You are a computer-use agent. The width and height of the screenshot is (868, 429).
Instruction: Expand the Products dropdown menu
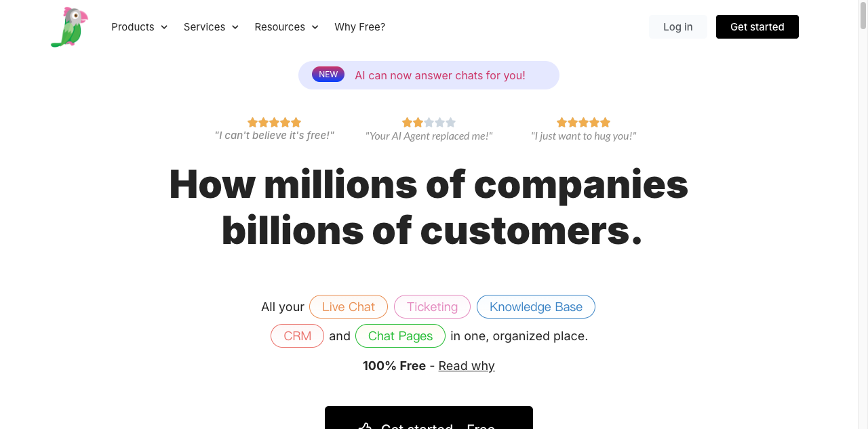(x=139, y=27)
